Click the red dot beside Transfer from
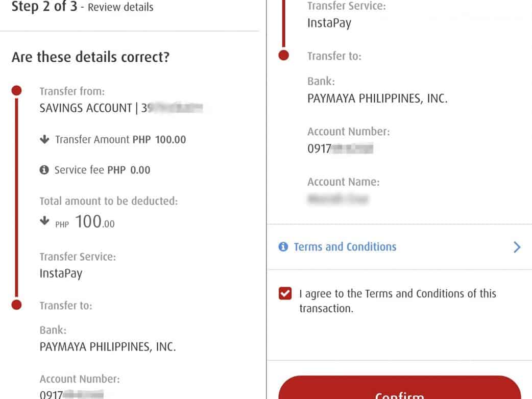532x399 pixels. [x=16, y=91]
